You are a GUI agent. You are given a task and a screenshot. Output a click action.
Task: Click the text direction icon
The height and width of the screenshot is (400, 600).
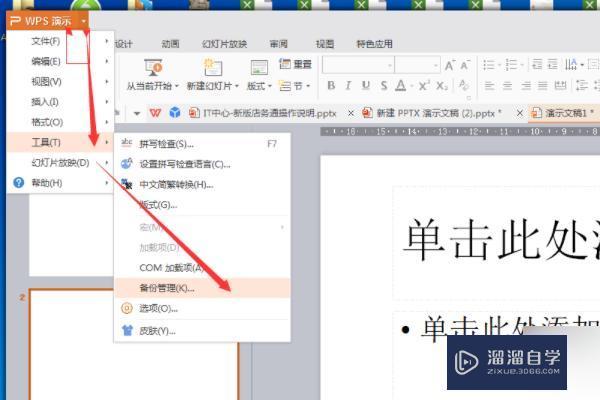(571, 64)
